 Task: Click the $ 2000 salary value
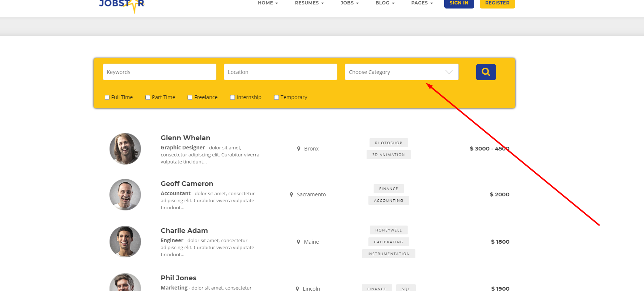(x=499, y=194)
